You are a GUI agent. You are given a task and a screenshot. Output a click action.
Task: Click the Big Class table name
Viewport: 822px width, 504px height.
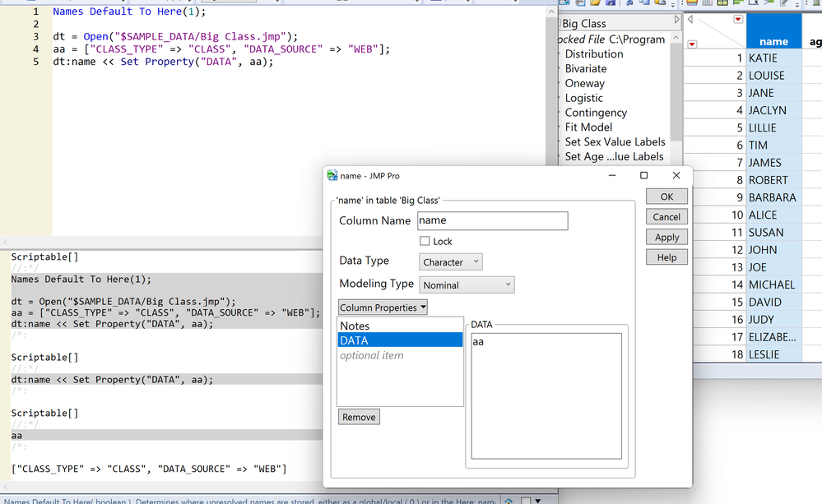pos(584,24)
